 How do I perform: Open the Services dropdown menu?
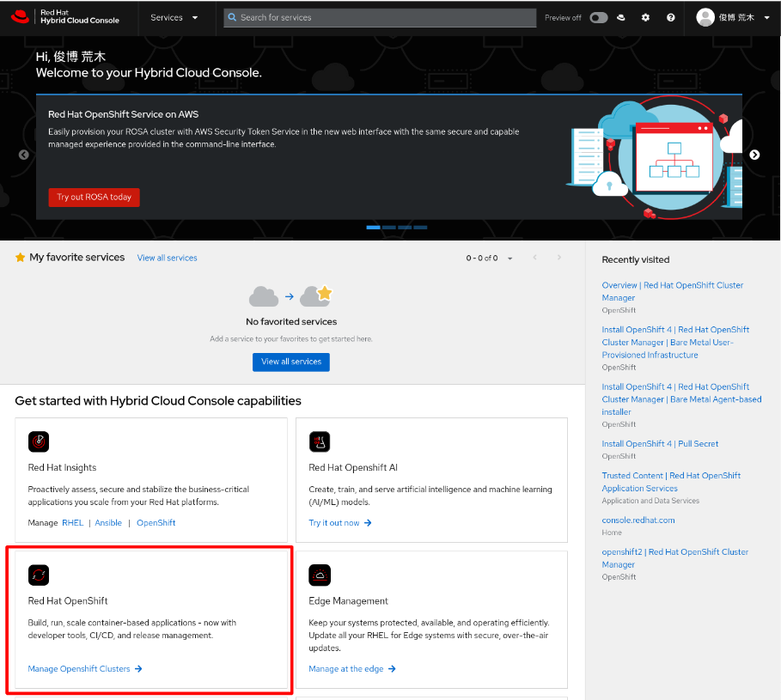[x=175, y=17]
